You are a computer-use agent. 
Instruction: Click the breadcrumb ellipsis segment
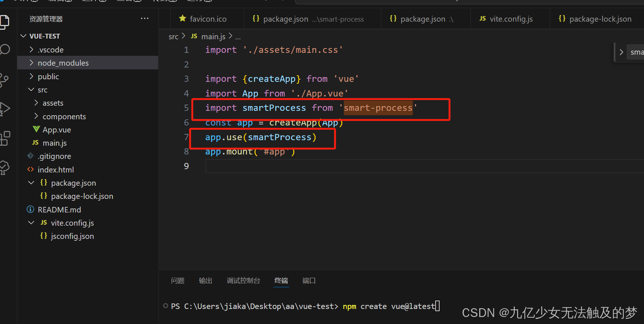[238, 37]
